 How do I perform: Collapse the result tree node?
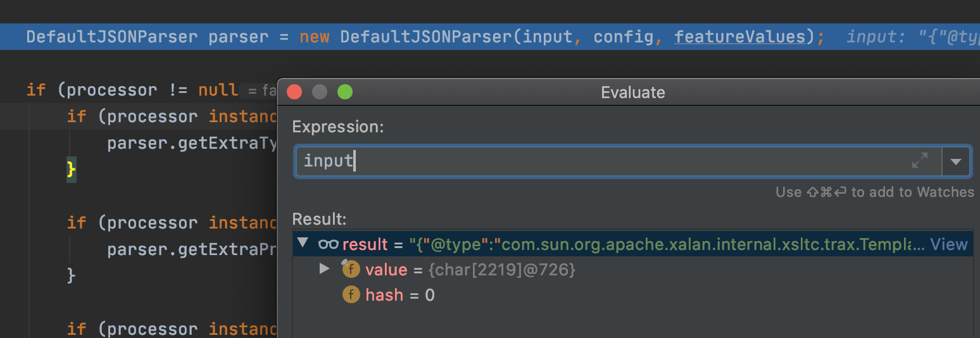tap(303, 244)
